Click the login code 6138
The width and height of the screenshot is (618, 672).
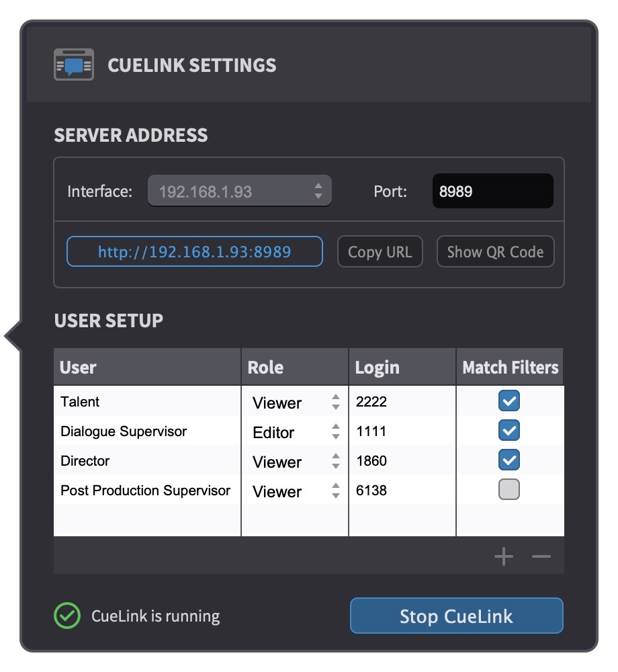(x=371, y=490)
